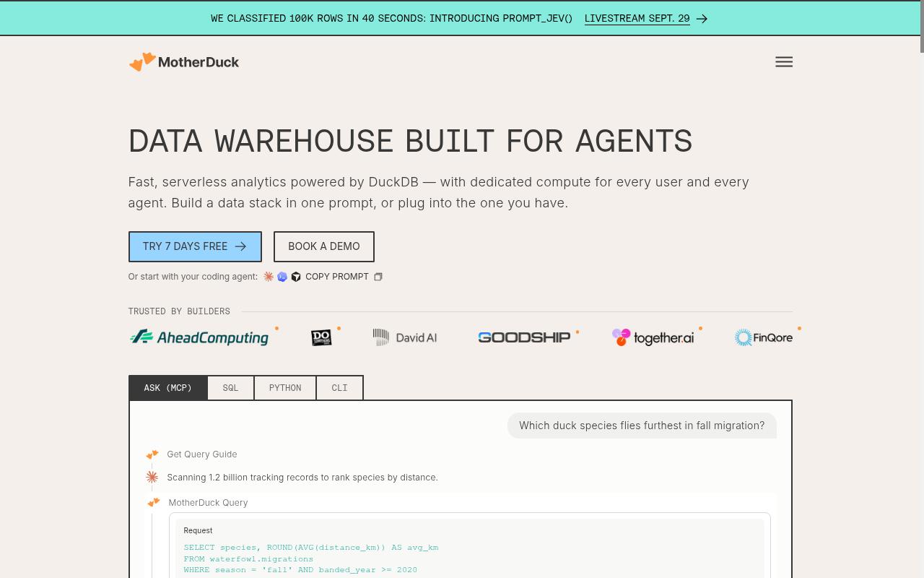Screen dimensions: 924x578
Task: Click the 'Scanning 1.2 billion tracking records' line
Action: point(302,478)
